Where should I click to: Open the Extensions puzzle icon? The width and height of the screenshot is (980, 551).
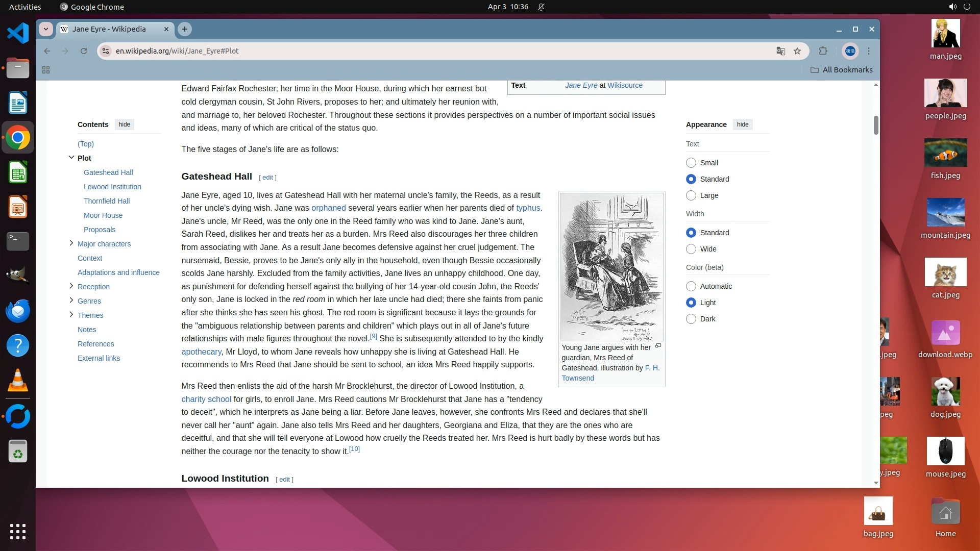point(823,51)
